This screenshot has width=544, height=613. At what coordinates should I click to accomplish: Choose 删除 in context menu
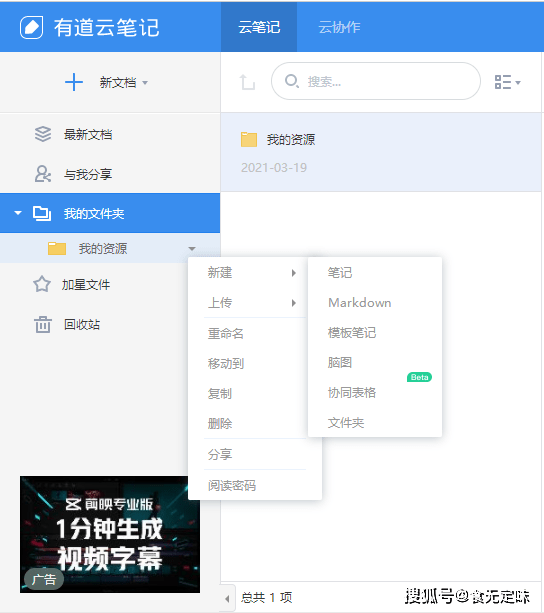[220, 424]
